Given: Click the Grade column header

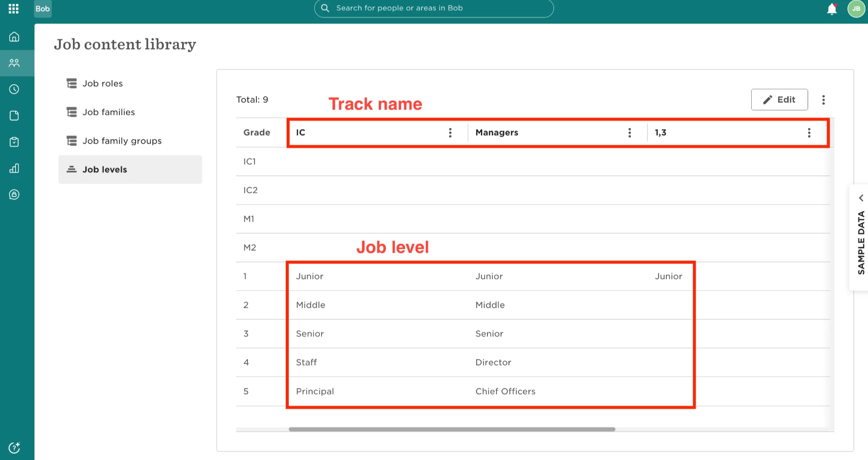Looking at the screenshot, I should [x=257, y=133].
